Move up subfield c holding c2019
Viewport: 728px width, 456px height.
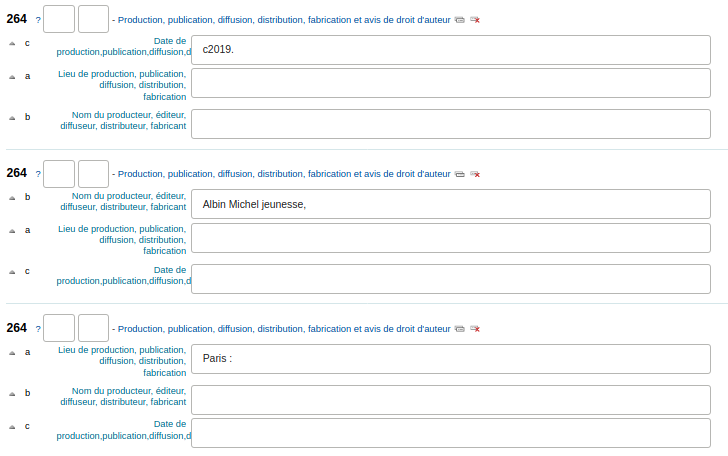pyautogui.click(x=12, y=44)
